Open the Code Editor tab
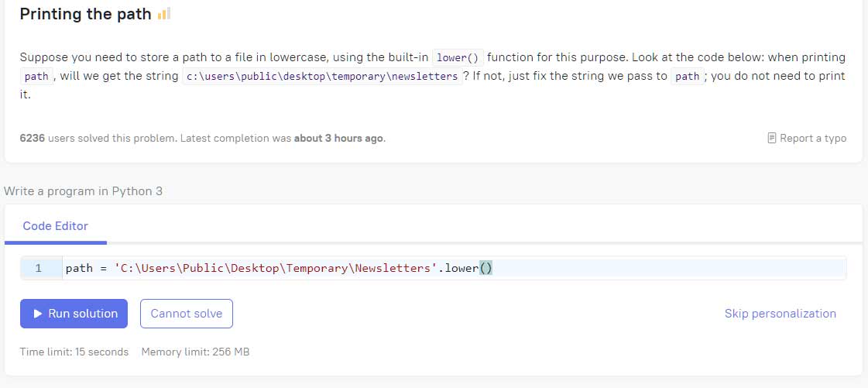This screenshot has height=388, width=868. click(x=55, y=226)
